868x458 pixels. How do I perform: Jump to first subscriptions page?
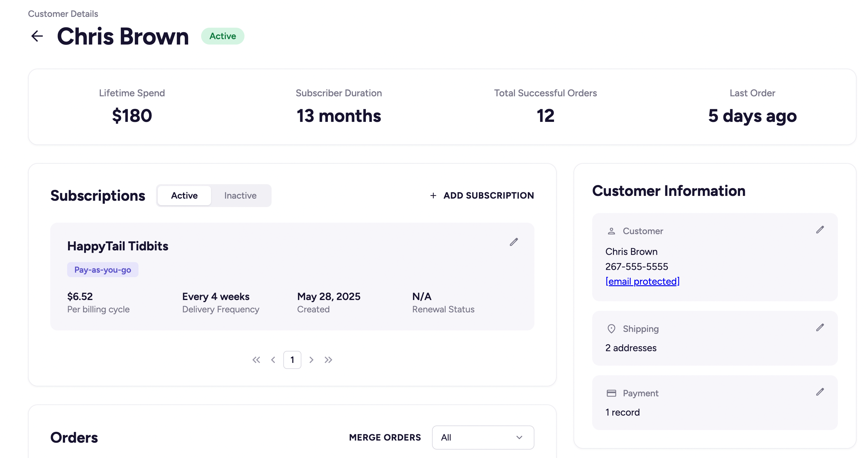[x=256, y=360]
